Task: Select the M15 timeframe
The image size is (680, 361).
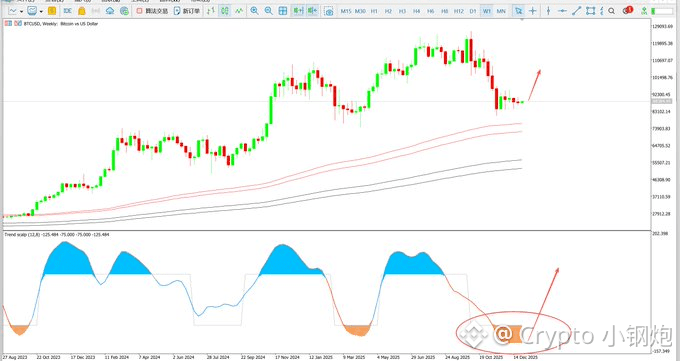Action: pyautogui.click(x=346, y=11)
